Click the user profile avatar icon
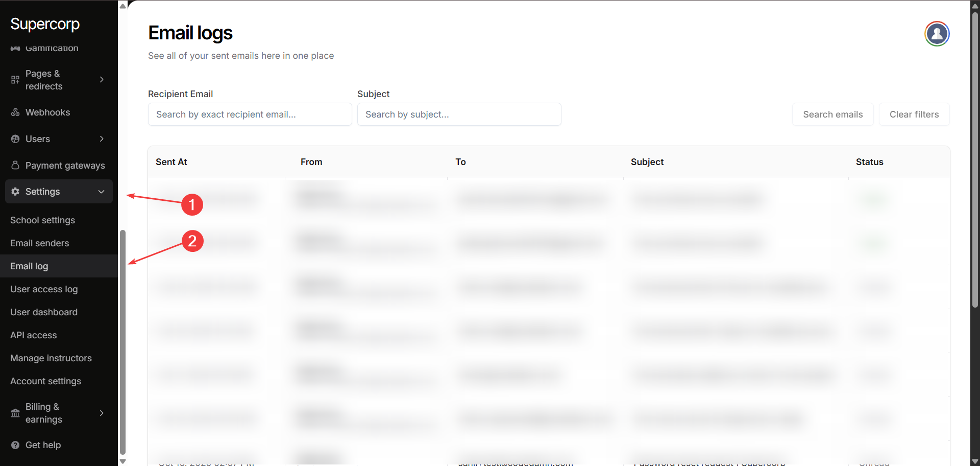The height and width of the screenshot is (466, 980). click(937, 34)
